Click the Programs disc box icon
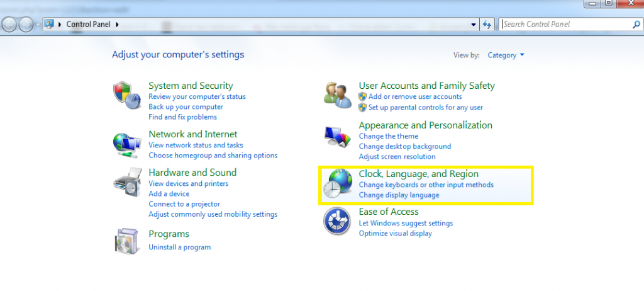Viewport: 644px width, 291px height. [x=127, y=240]
